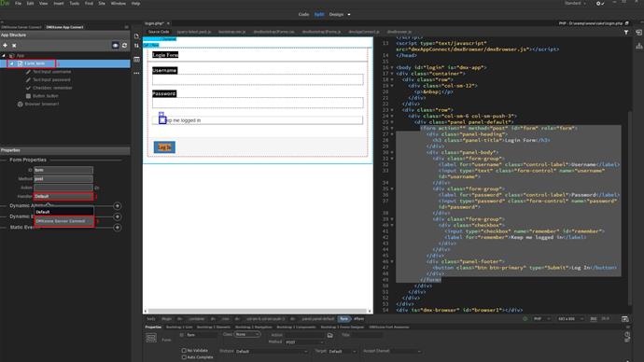The image size is (644, 362).
Task: Open the View menu
Action: click(43, 4)
